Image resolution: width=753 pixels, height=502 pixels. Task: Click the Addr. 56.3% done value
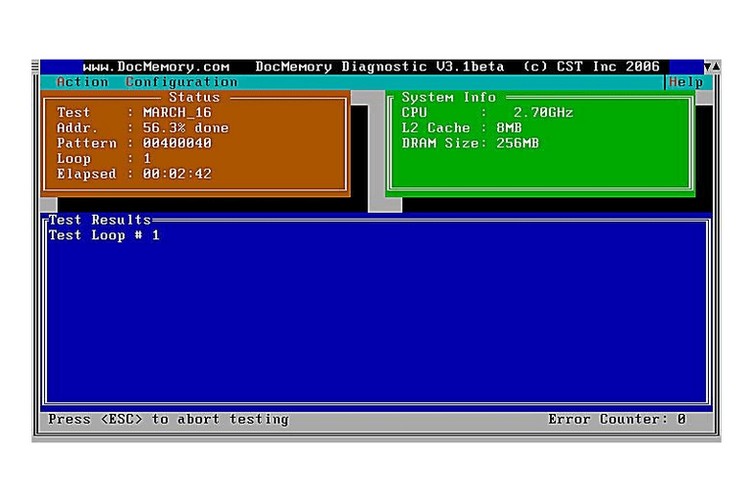(185, 128)
